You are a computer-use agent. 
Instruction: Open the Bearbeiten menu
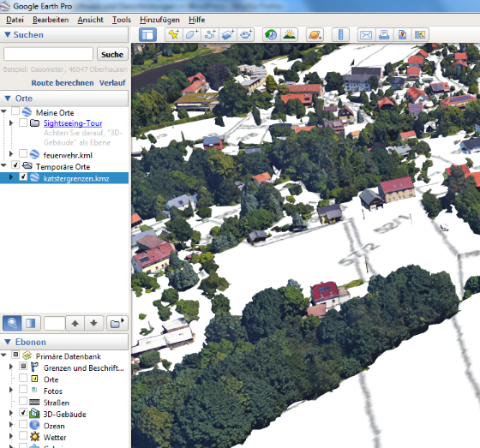click(51, 20)
